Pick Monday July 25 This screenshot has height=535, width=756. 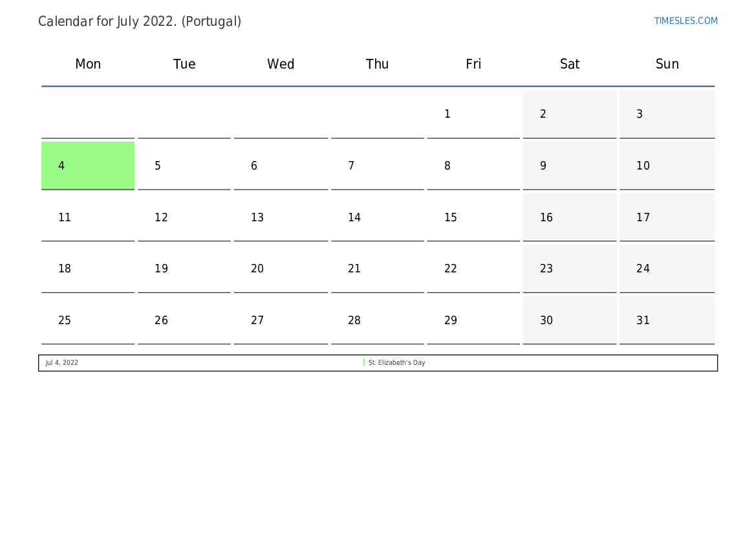click(x=88, y=320)
